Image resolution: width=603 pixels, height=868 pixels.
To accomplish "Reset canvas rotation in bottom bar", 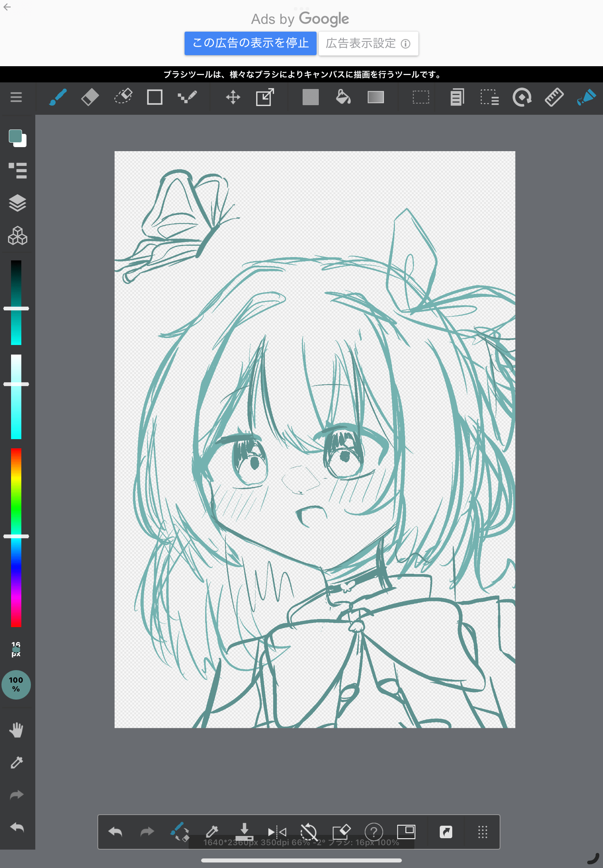I will coord(308,832).
